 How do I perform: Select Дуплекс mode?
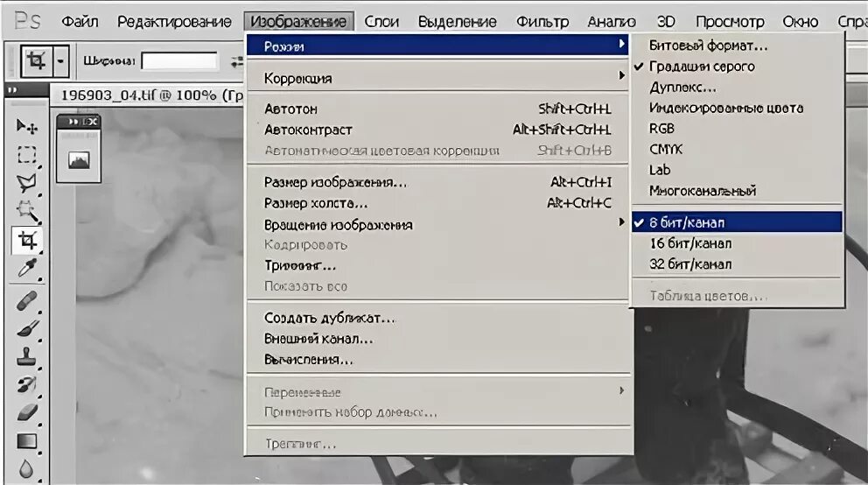tap(738, 87)
